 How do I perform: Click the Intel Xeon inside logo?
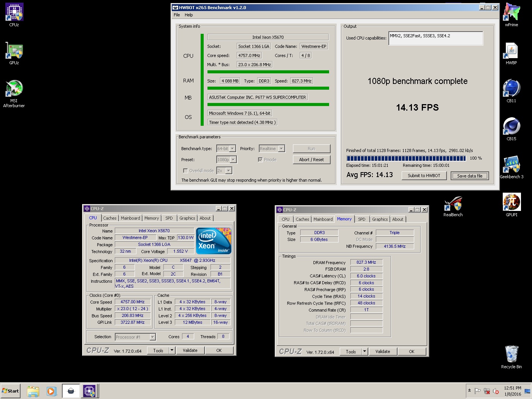click(214, 241)
